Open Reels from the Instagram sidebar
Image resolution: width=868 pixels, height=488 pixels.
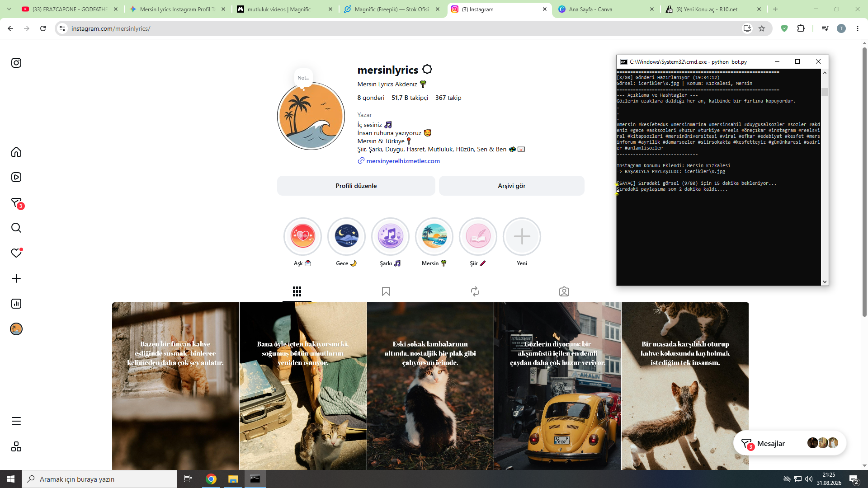coord(16,177)
